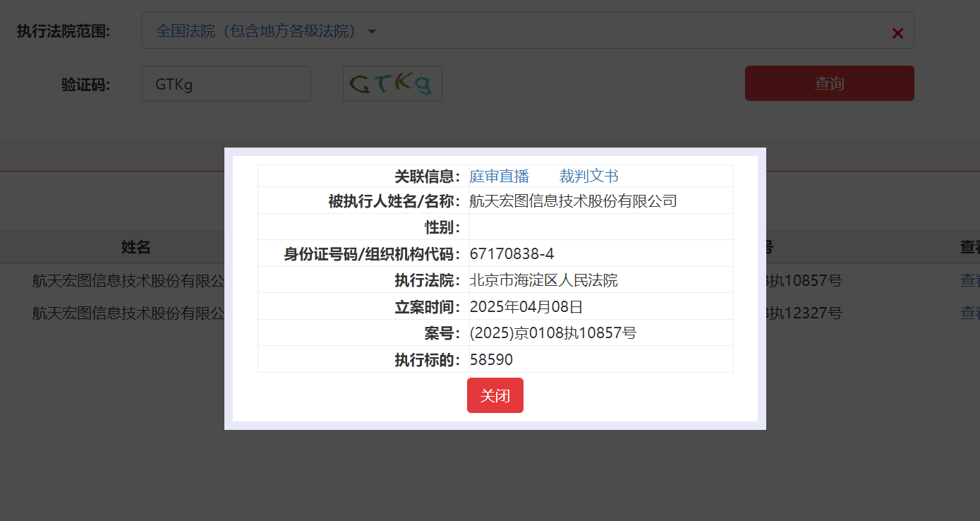Click the 执行法院 court name 北京市海淀区人民法院
Screen dimensions: 980x521
coord(543,280)
